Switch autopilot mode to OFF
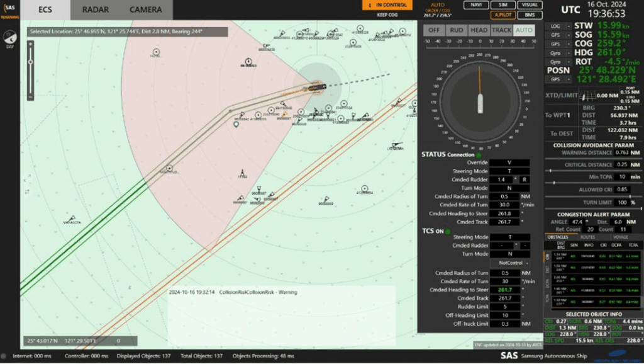644x364 pixels. [434, 30]
